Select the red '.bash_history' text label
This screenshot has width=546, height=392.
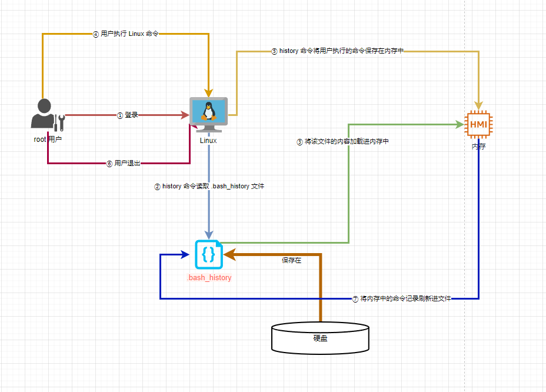(x=209, y=278)
